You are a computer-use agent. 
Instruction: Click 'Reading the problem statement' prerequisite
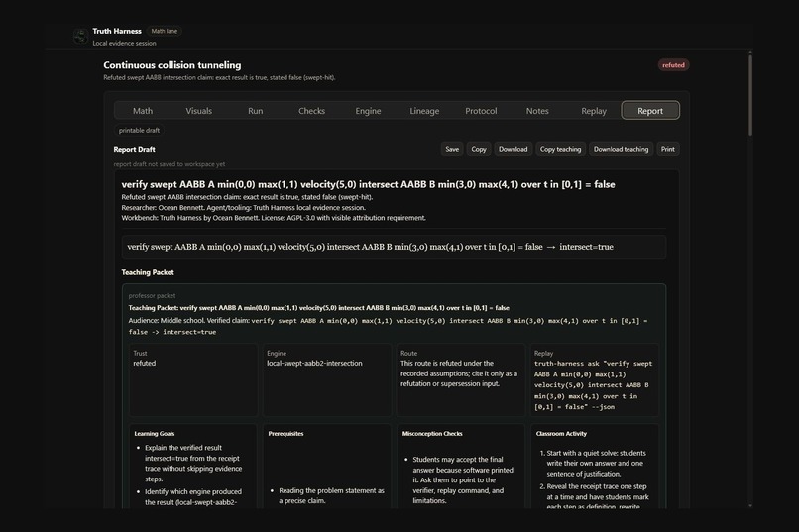point(331,496)
